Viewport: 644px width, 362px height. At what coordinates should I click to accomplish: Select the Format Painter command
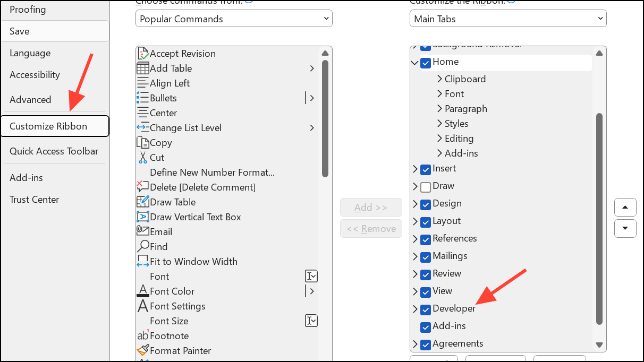(x=180, y=350)
